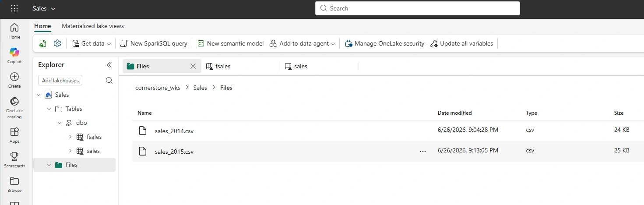
Task: Click the sales_2015.csv file icon
Action: pyautogui.click(x=142, y=151)
